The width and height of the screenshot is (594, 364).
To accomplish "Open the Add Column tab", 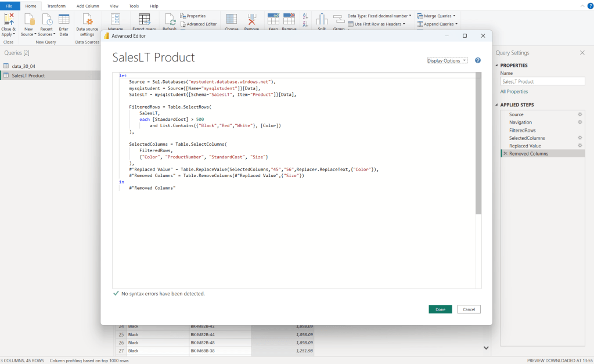I will (88, 5).
